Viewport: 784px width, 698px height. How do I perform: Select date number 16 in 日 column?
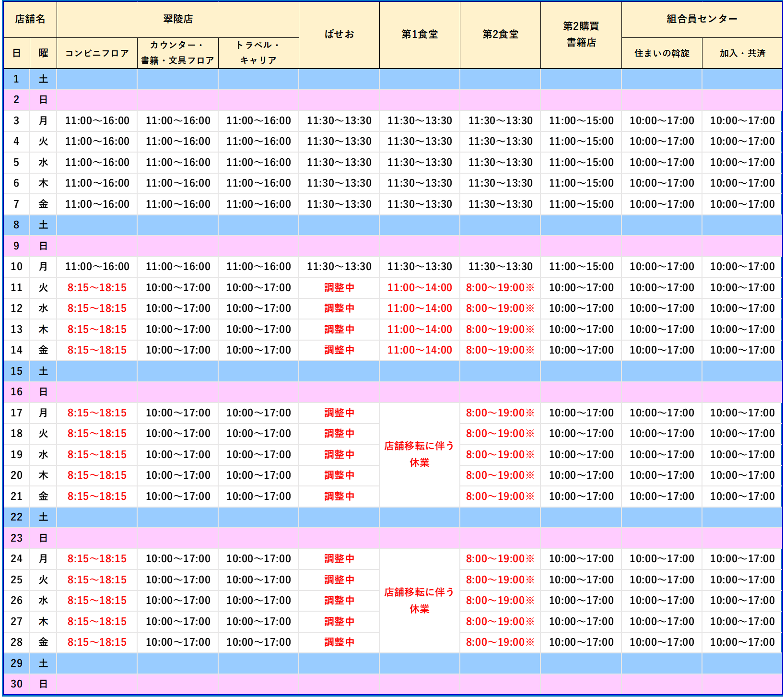pos(16,392)
